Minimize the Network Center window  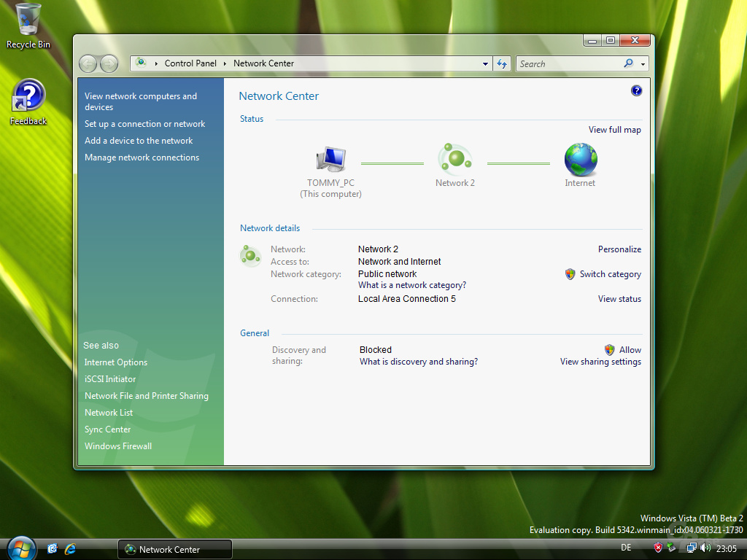(x=592, y=41)
